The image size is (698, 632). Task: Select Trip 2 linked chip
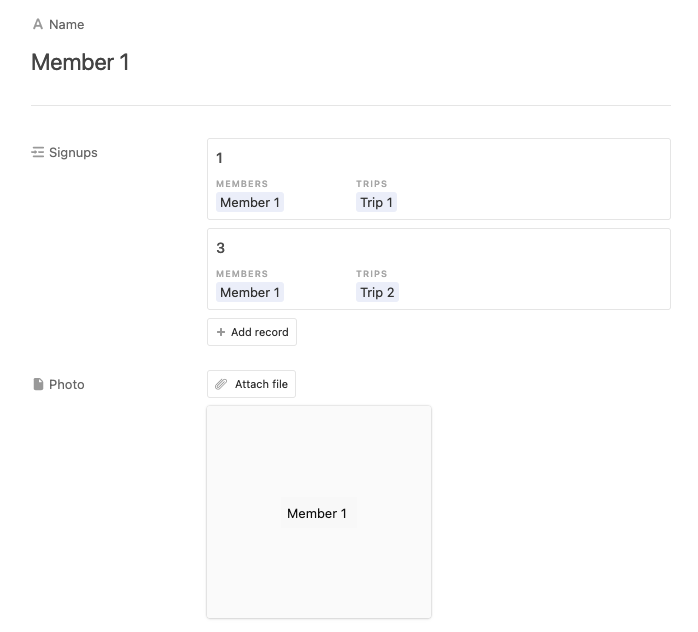pos(377,292)
